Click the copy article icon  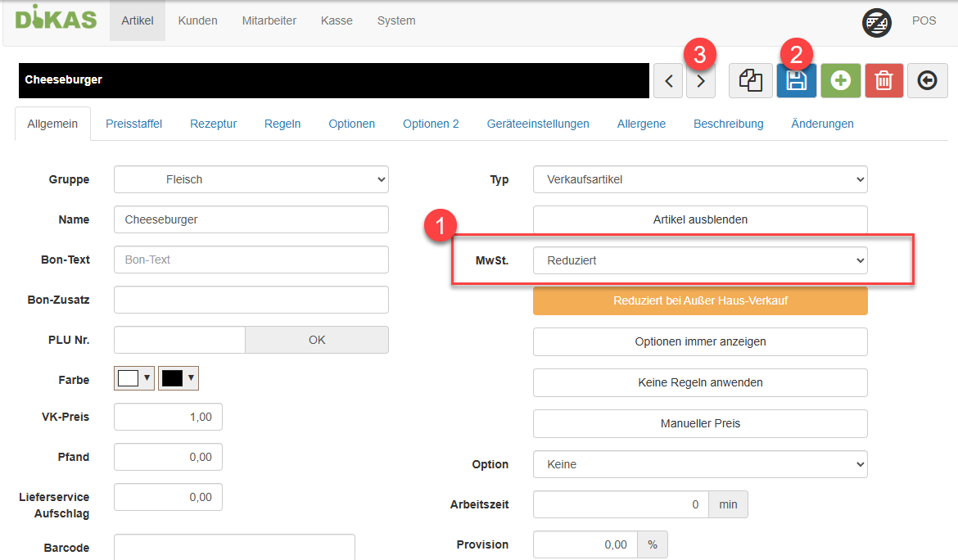pos(750,81)
